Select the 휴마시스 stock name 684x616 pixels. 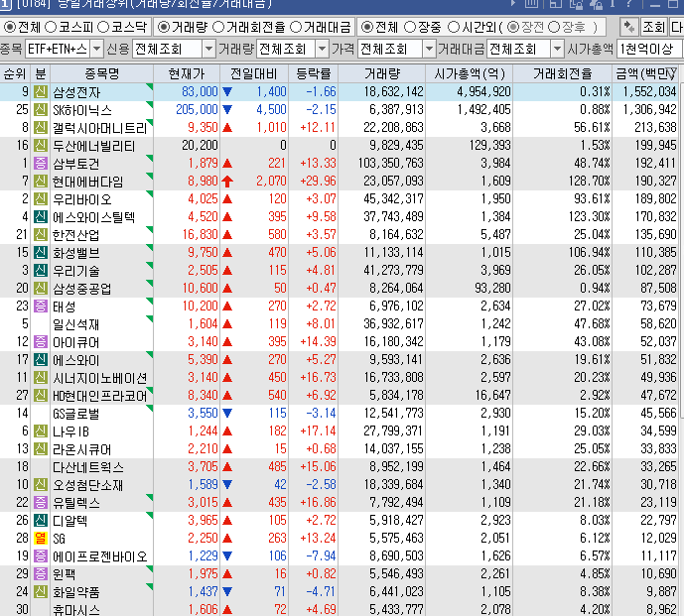[76, 609]
